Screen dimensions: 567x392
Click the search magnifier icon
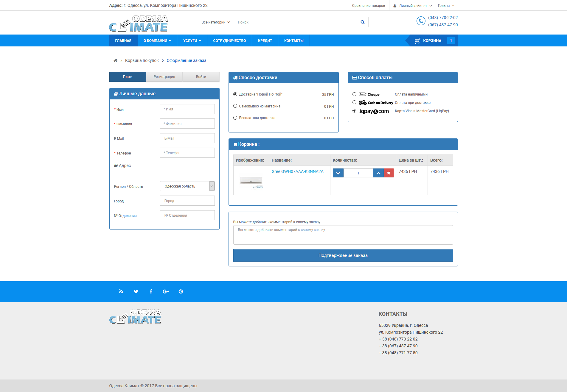pos(362,22)
